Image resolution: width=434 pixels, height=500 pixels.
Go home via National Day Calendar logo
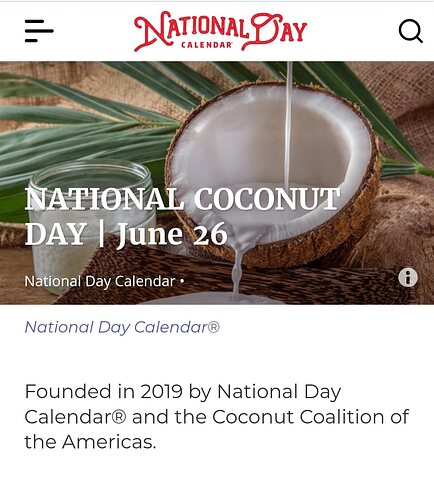(x=220, y=31)
